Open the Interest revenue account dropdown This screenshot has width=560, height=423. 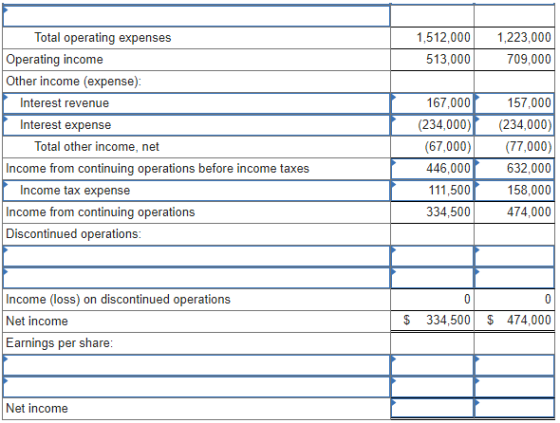click(x=196, y=104)
